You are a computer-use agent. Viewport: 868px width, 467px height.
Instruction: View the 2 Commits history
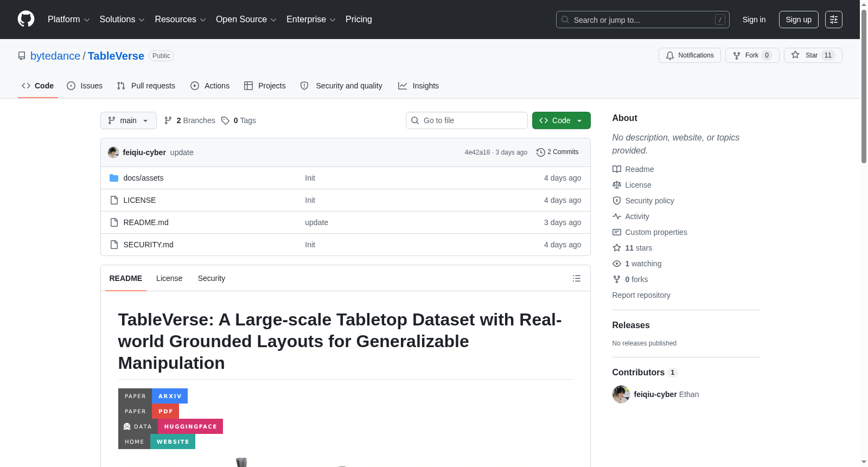tap(557, 152)
